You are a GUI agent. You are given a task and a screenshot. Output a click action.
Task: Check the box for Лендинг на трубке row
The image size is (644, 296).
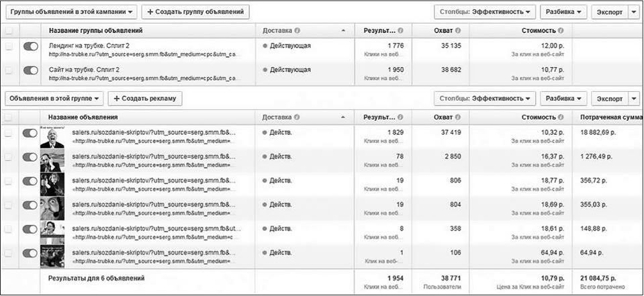coord(9,46)
